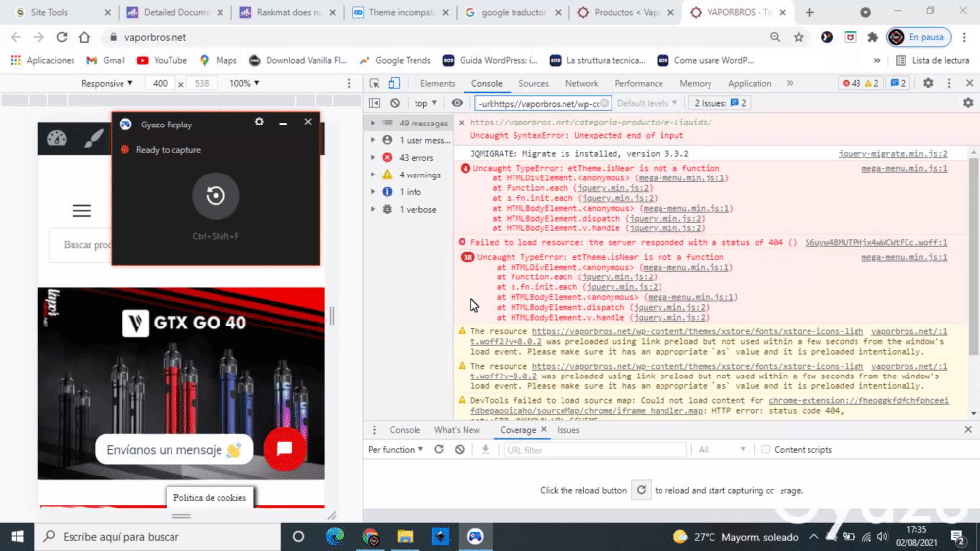Open console settings gear icon
This screenshot has height=551, width=980.
968,103
